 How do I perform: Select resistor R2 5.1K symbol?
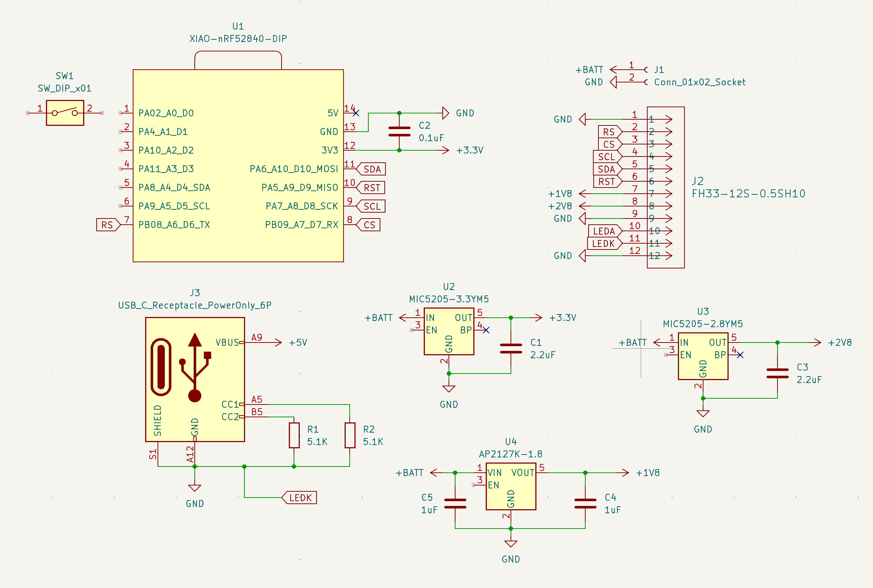click(x=350, y=436)
